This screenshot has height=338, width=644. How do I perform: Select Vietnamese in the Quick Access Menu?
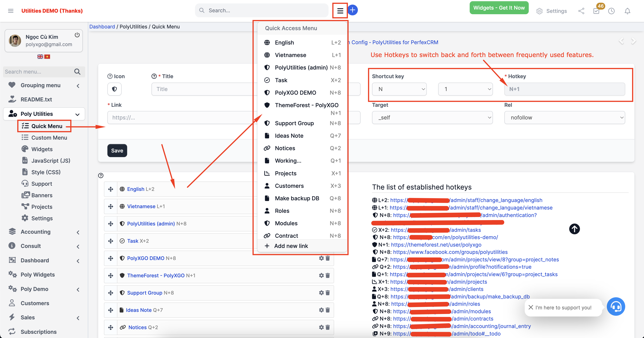coord(291,55)
